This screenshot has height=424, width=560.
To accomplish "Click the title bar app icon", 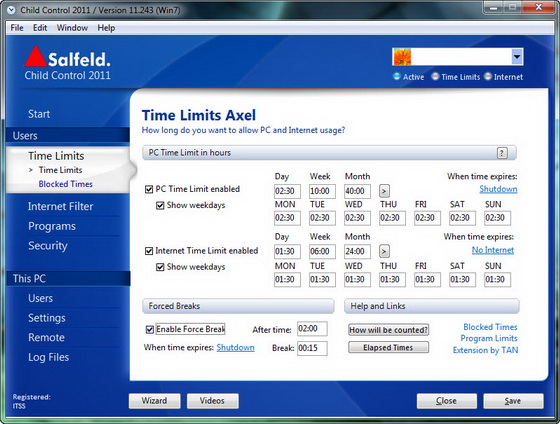I will (x=11, y=10).
